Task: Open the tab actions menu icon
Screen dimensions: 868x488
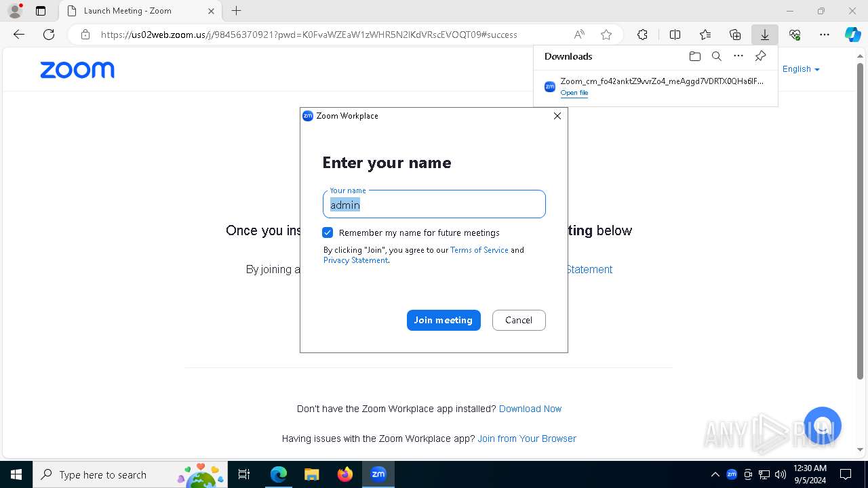Action: (41, 11)
